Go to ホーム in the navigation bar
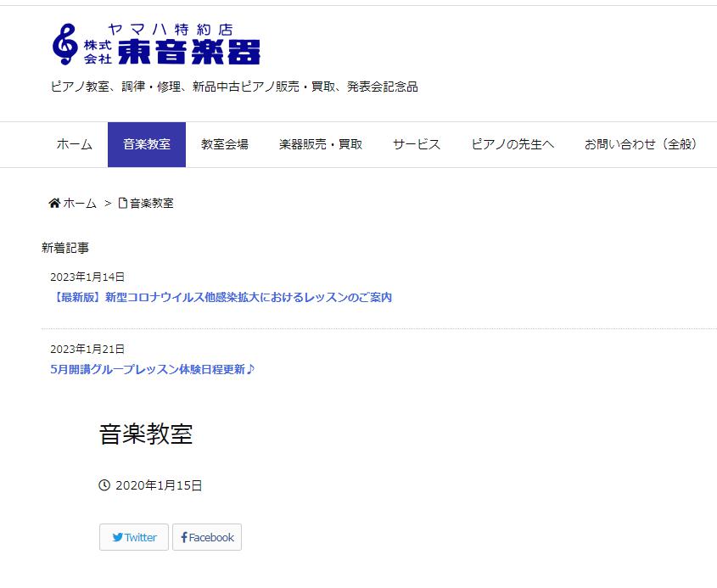 coord(75,144)
